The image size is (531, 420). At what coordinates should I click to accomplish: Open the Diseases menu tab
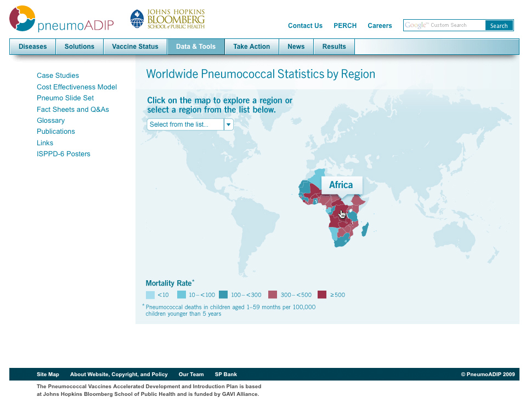pyautogui.click(x=33, y=47)
